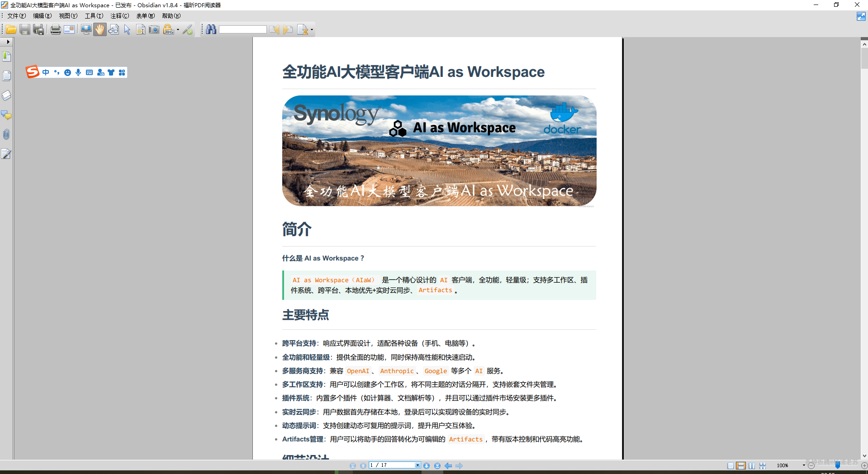Go to previous page button
Image resolution: width=868 pixels, height=474 pixels.
click(x=363, y=465)
